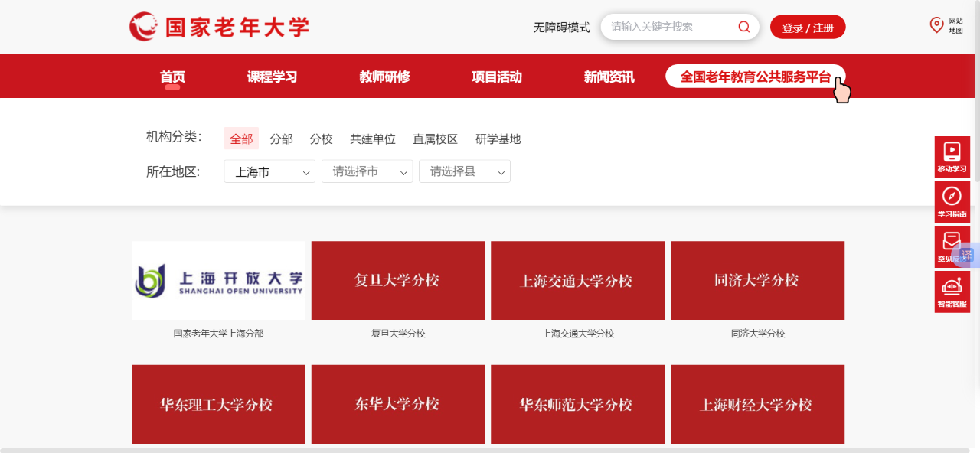Click the 上海交通大学分校 caption below card
Viewport: 980px width, 453px height.
pos(578,334)
